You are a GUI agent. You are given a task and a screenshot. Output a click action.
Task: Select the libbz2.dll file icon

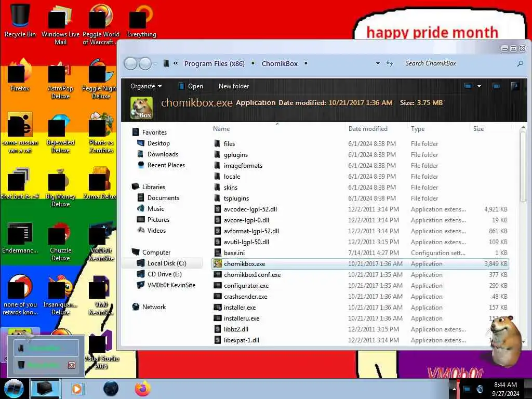pos(218,329)
